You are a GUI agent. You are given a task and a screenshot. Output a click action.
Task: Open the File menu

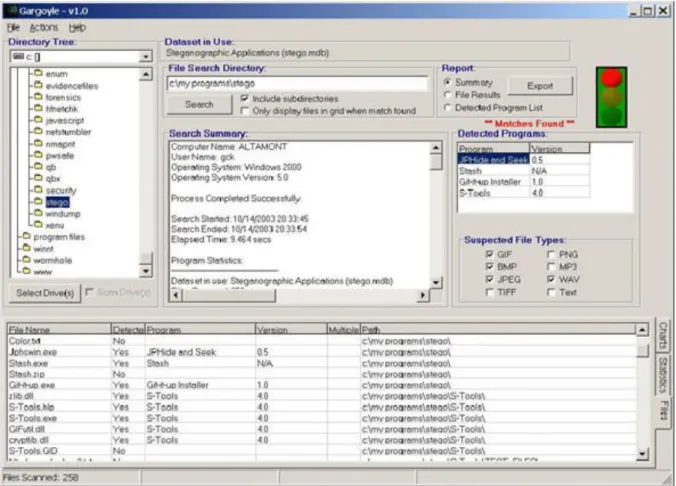(13, 28)
